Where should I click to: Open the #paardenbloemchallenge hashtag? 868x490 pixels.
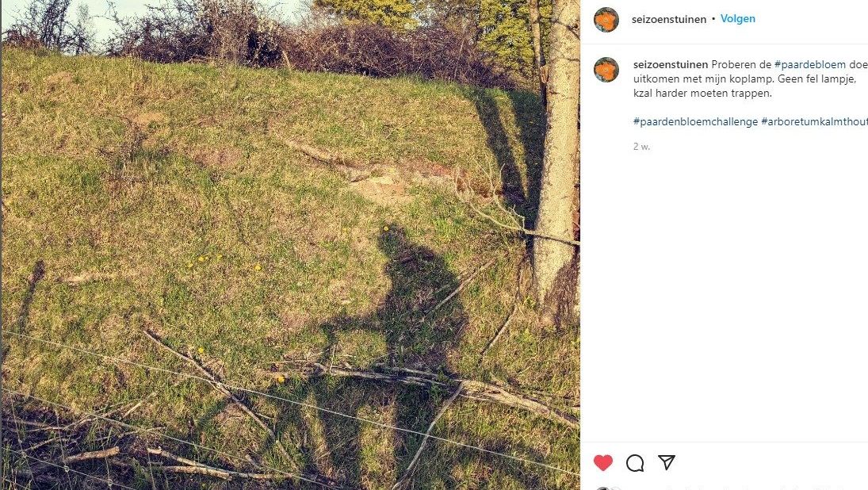(x=695, y=121)
